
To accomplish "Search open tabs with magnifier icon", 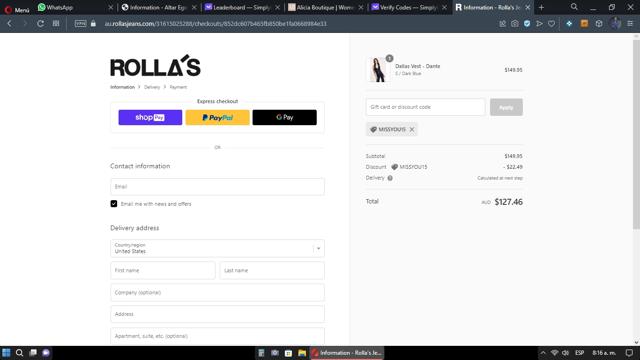I will coord(574,7).
